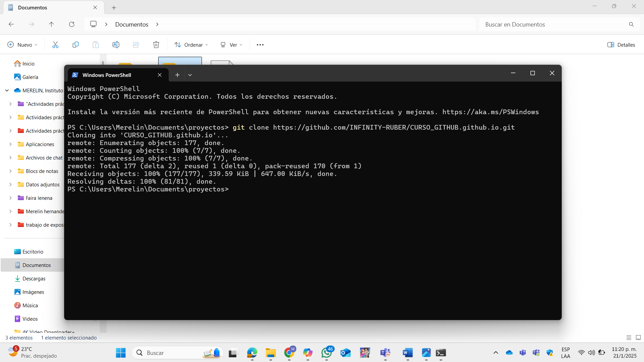Click the Delete trash icon in Explorer
The height and width of the screenshot is (362, 644).
point(156,45)
